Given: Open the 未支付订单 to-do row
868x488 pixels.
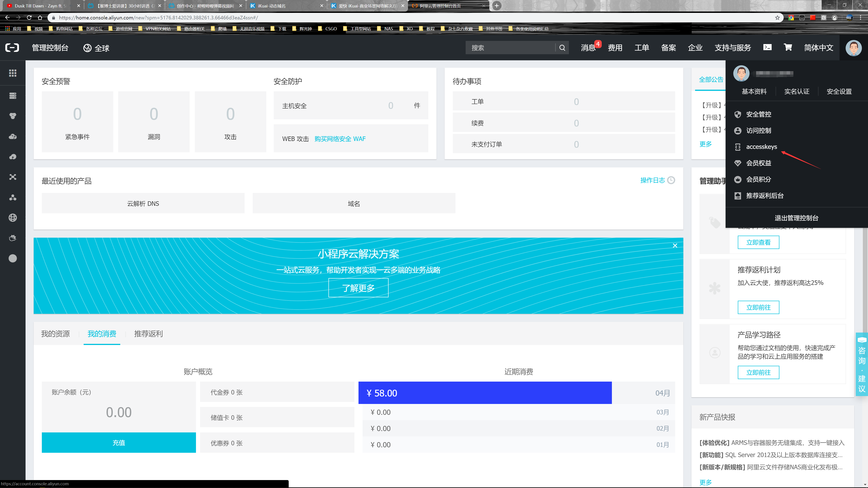Looking at the screenshot, I should point(564,144).
